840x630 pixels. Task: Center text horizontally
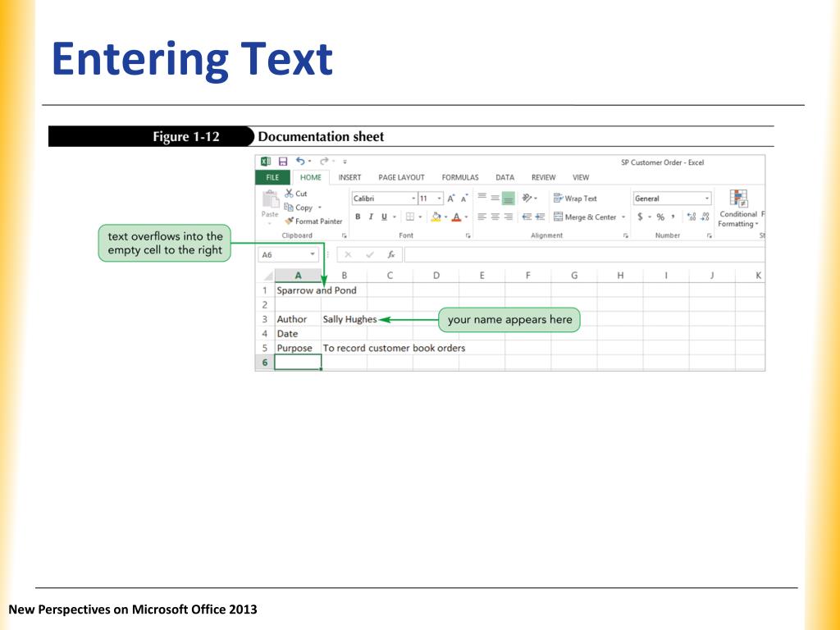(495, 217)
